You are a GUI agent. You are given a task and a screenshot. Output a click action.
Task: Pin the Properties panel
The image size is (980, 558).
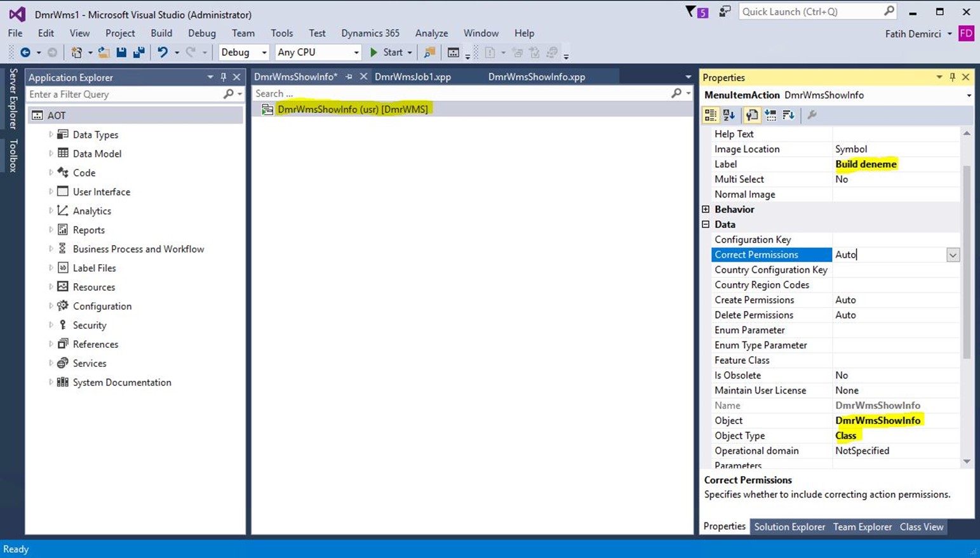click(x=952, y=77)
